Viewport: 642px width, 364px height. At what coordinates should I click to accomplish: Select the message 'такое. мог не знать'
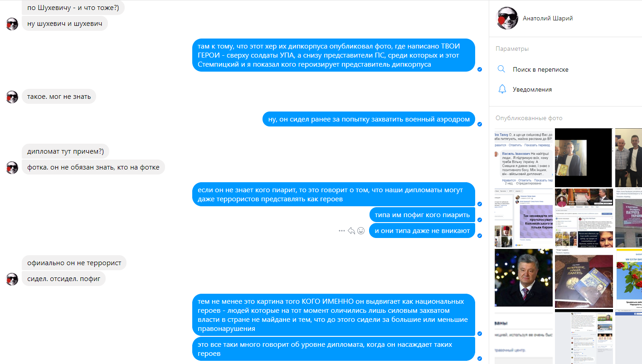(59, 96)
